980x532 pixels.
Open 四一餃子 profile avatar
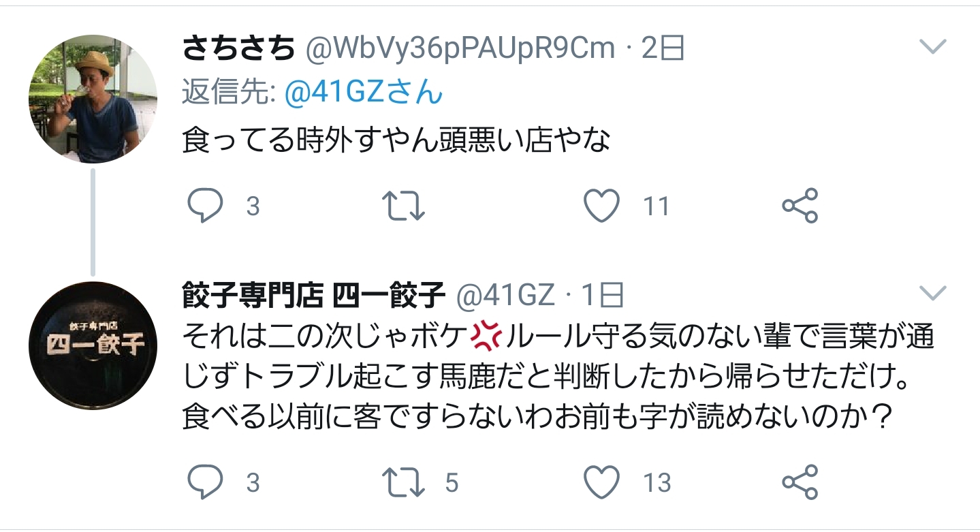(x=93, y=345)
